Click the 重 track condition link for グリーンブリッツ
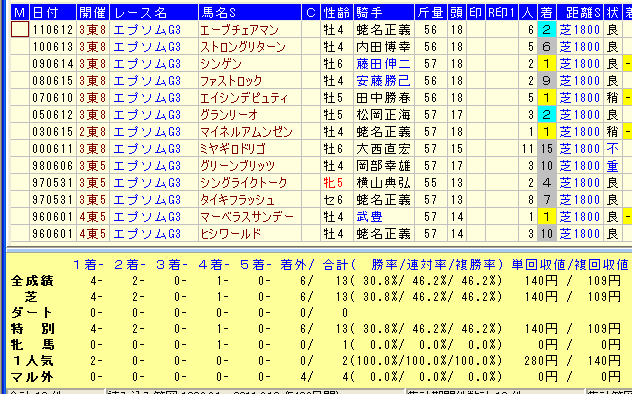The width and height of the screenshot is (632, 394). (612, 166)
